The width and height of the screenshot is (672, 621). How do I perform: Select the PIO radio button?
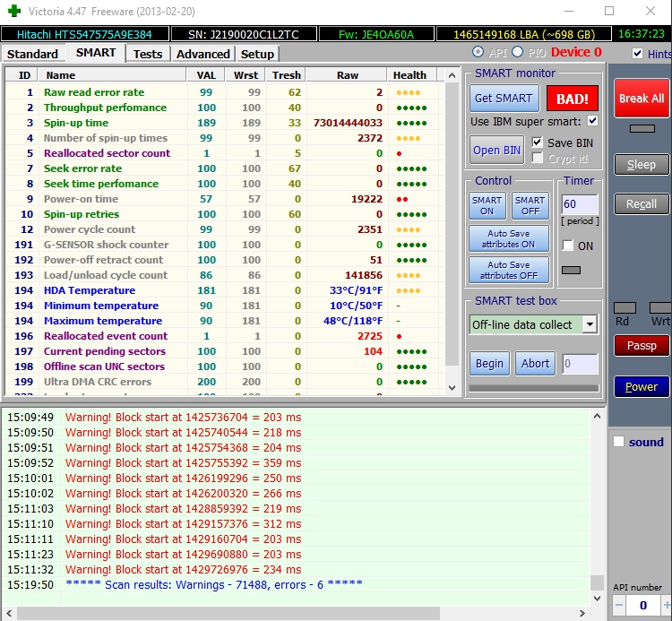point(517,52)
